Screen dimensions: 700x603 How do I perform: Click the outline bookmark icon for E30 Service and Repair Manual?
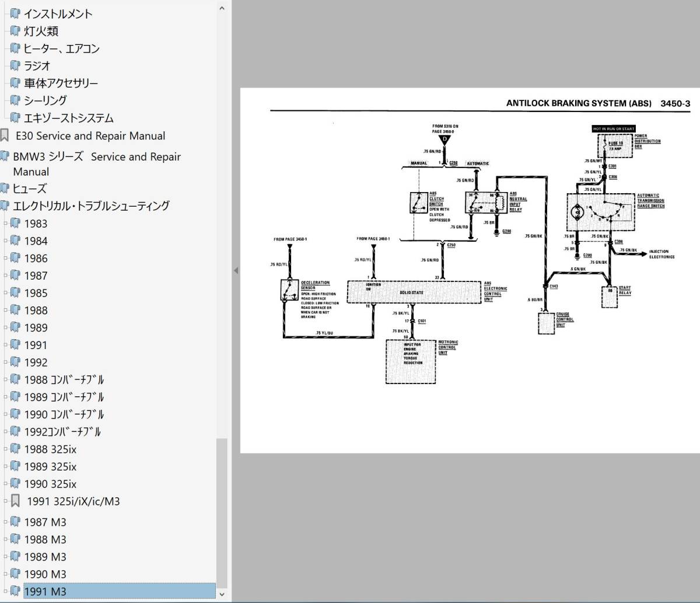[5, 135]
